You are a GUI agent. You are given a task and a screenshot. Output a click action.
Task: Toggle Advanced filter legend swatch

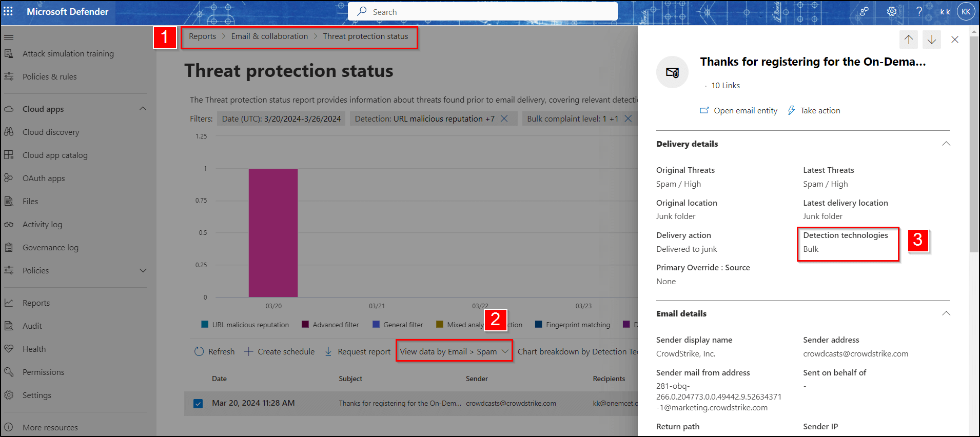(305, 324)
